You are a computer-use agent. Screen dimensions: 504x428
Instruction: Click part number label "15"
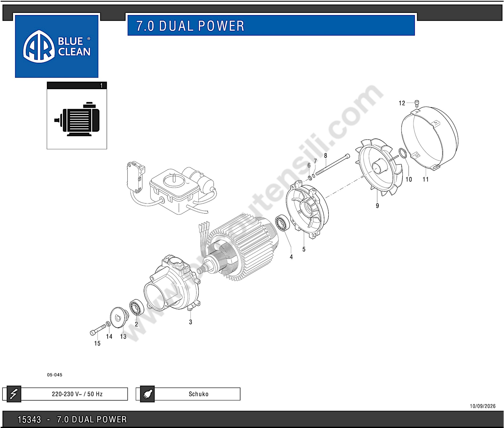(97, 343)
